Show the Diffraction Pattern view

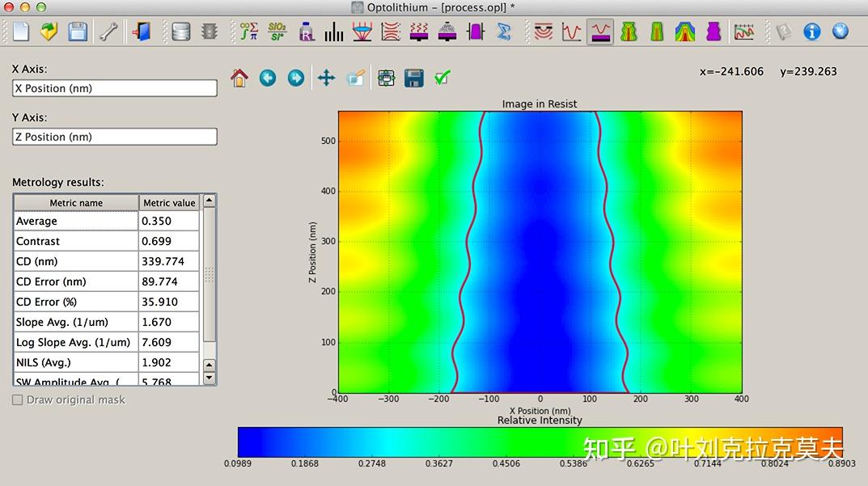coord(544,32)
